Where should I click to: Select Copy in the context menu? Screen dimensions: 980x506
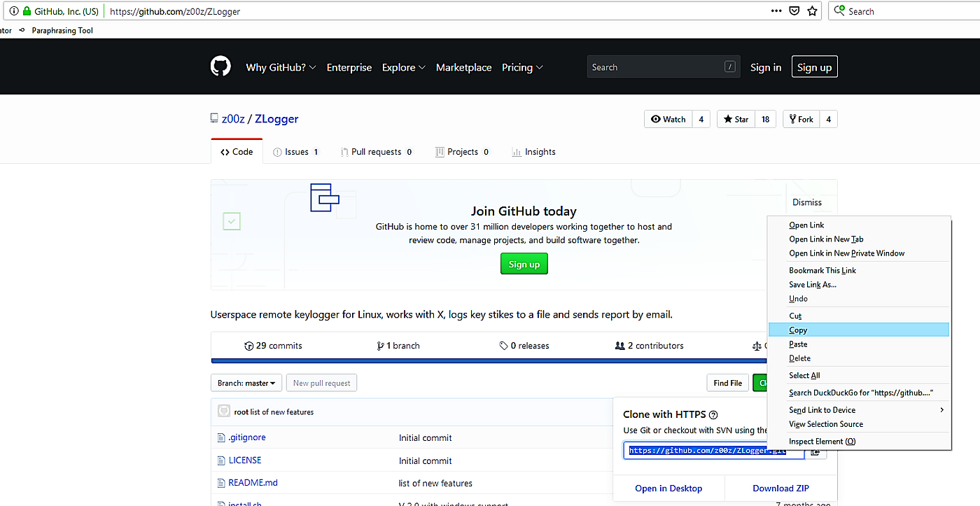(858, 330)
